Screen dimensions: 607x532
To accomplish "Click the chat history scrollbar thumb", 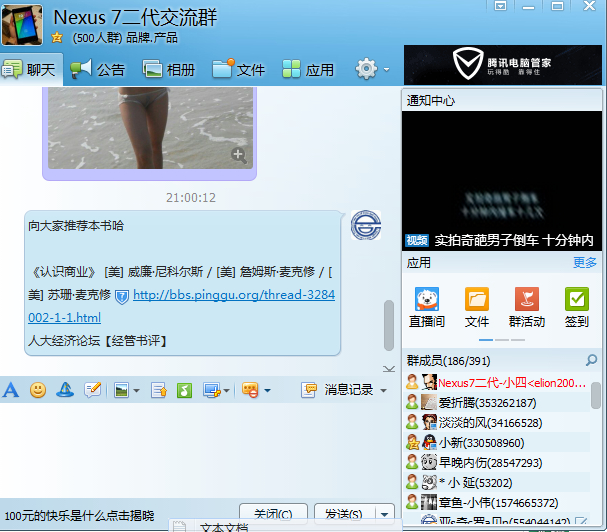I will (x=389, y=325).
